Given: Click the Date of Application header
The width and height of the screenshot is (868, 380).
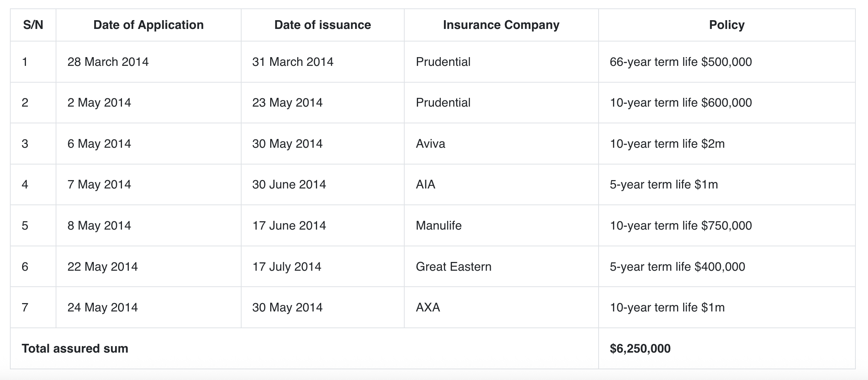Looking at the screenshot, I should click(x=148, y=25).
